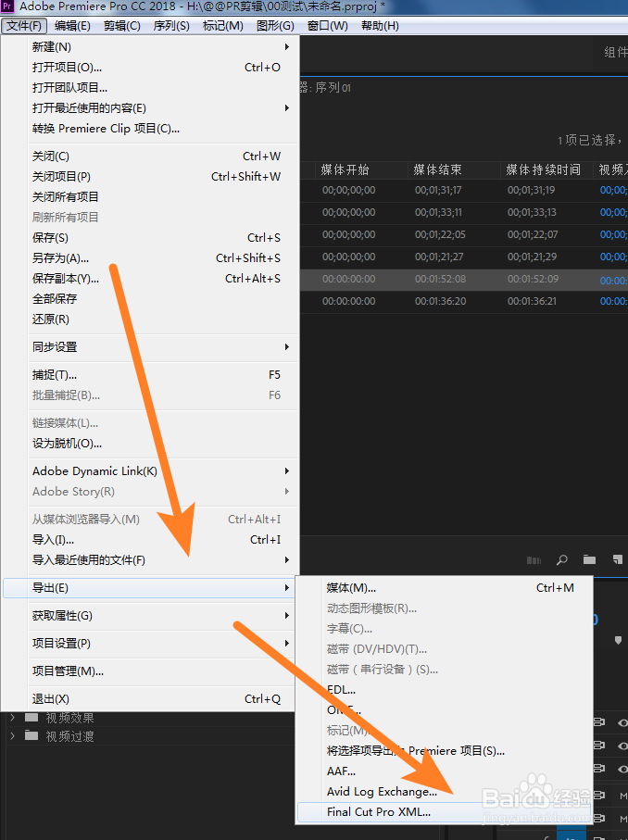Select 设为脱机(O)... menu item
This screenshot has width=628, height=840.
[x=149, y=443]
